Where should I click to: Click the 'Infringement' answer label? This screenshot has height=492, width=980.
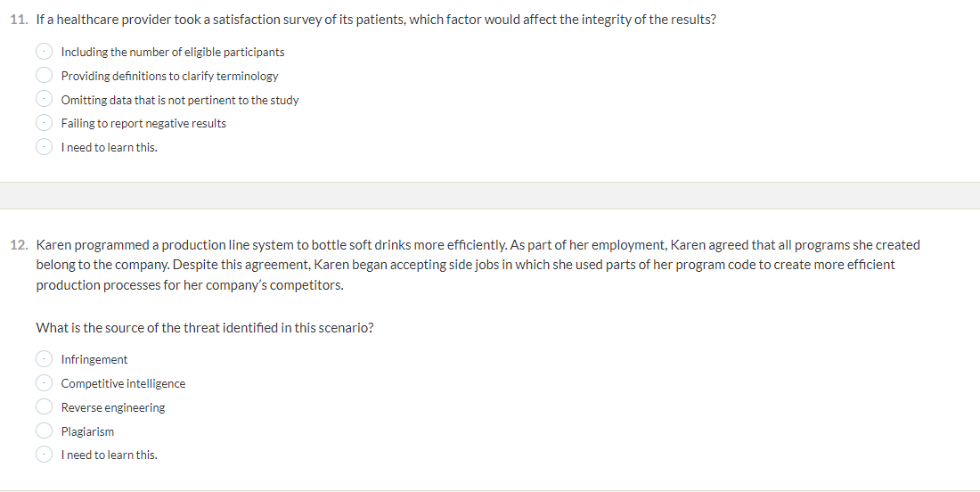pos(94,359)
